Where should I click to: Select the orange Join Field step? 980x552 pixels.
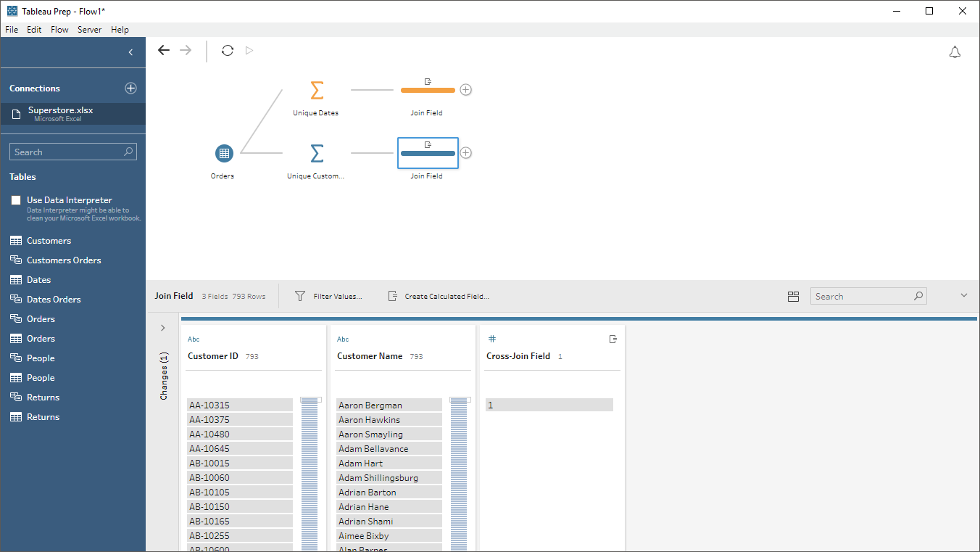point(428,90)
